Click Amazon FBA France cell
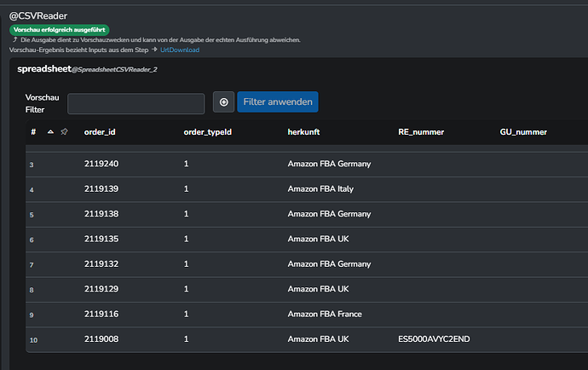The image size is (588, 370). 325,314
